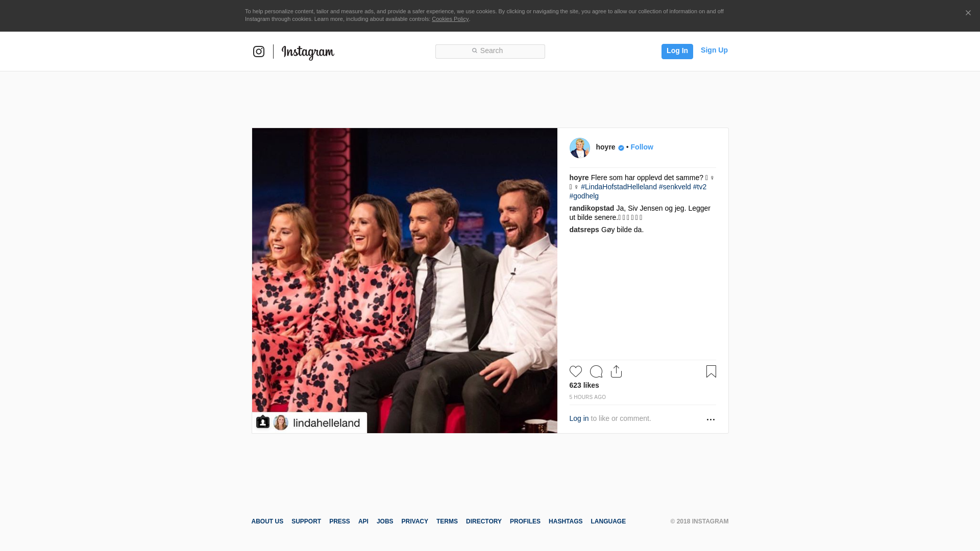Click tagged people icon on photo
980x551 pixels.
pos(263,422)
